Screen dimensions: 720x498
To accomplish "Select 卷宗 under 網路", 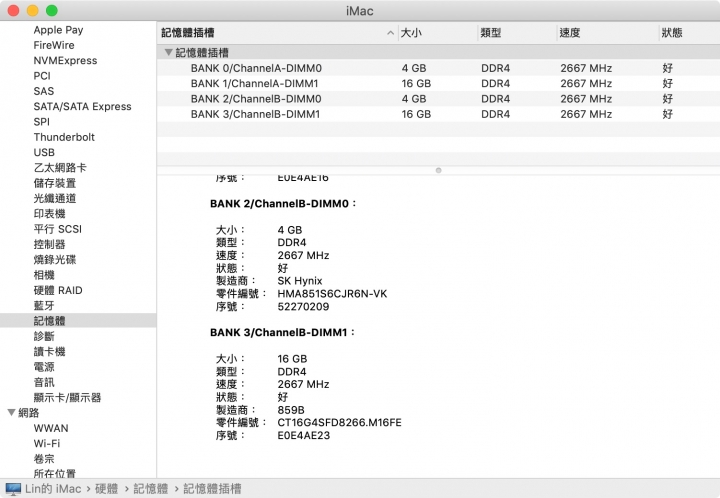I will 44,459.
